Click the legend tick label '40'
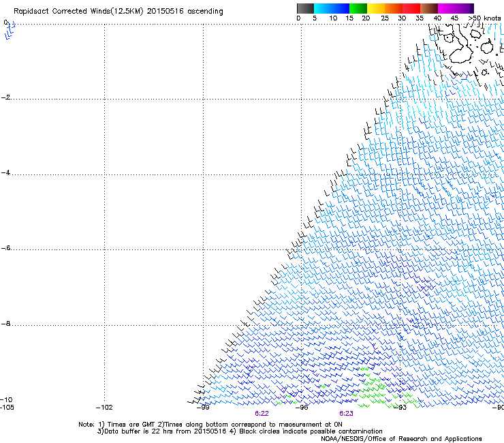 coord(437,18)
